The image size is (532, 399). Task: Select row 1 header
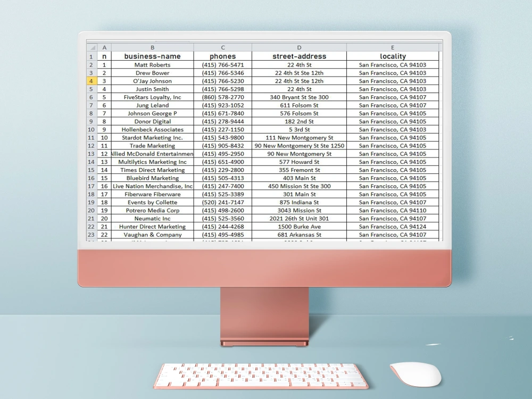tap(92, 56)
